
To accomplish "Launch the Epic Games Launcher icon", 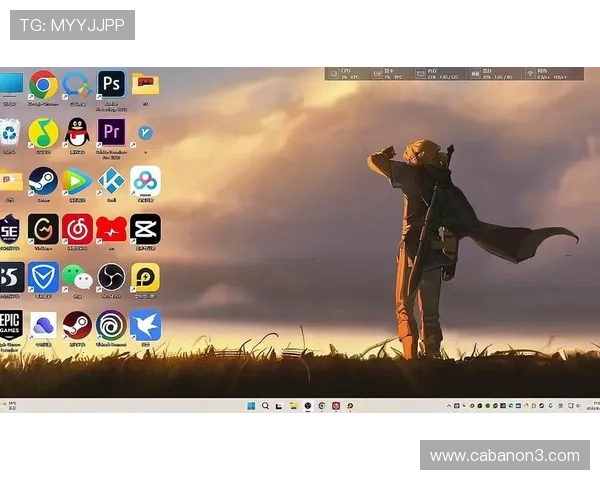I will click(x=10, y=325).
